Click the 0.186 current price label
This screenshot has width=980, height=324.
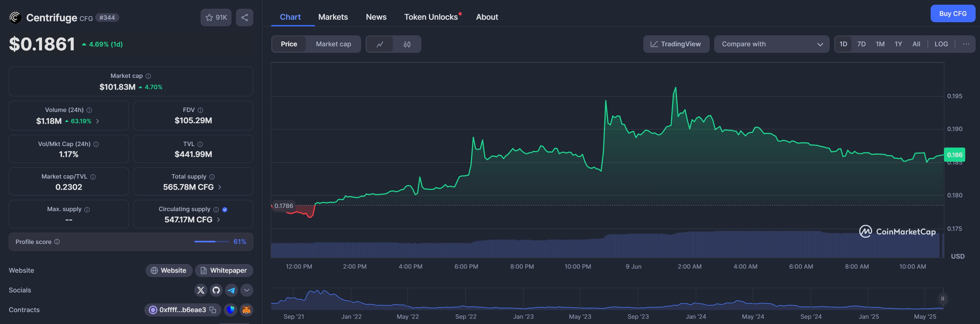tap(954, 155)
